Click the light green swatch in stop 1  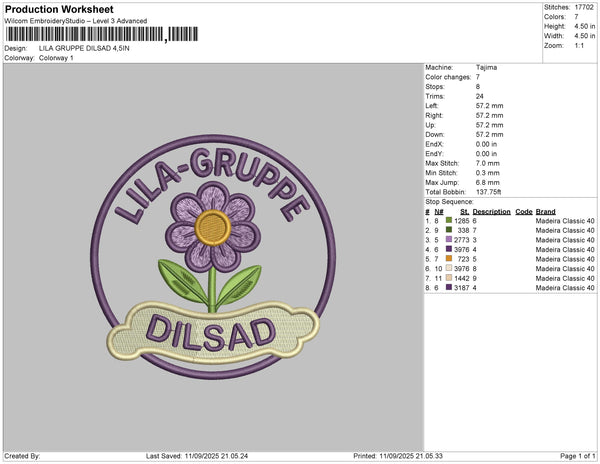pyautogui.click(x=449, y=220)
